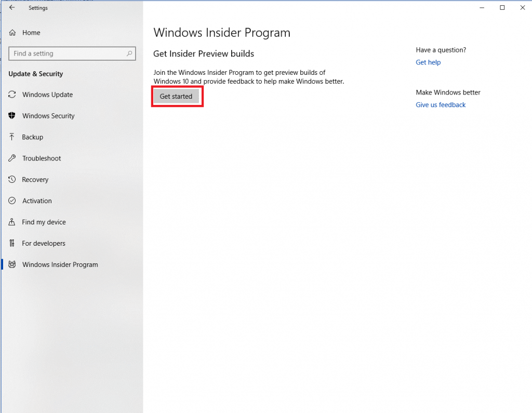This screenshot has width=532, height=413.
Task: Open For developers settings
Action: pyautogui.click(x=44, y=243)
